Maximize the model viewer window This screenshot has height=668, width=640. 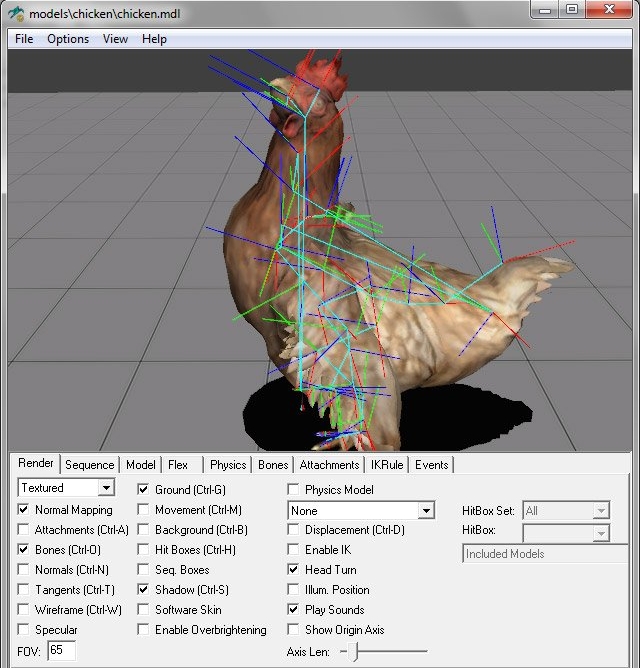point(571,9)
